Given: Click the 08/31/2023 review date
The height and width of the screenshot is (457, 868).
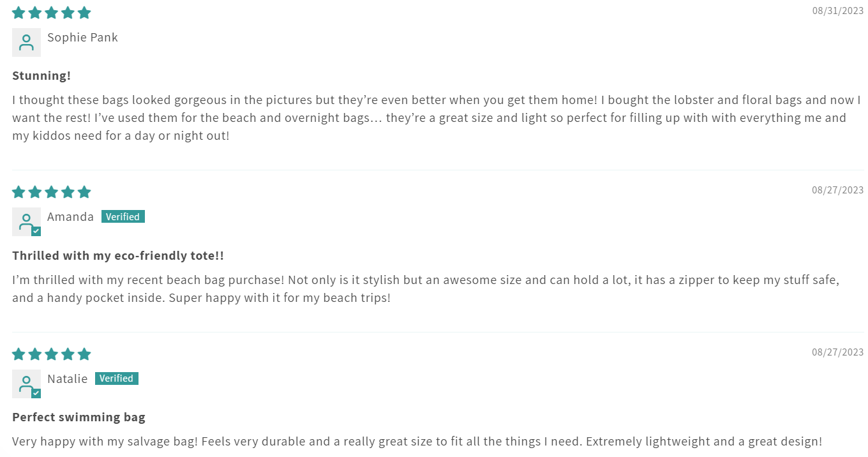Looking at the screenshot, I should 837,11.
